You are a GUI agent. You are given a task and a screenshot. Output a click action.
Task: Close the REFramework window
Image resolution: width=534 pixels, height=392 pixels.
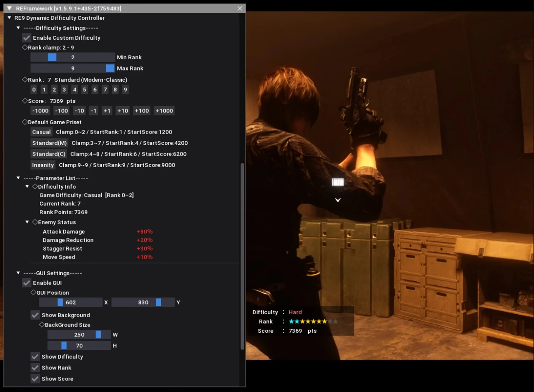240,8
